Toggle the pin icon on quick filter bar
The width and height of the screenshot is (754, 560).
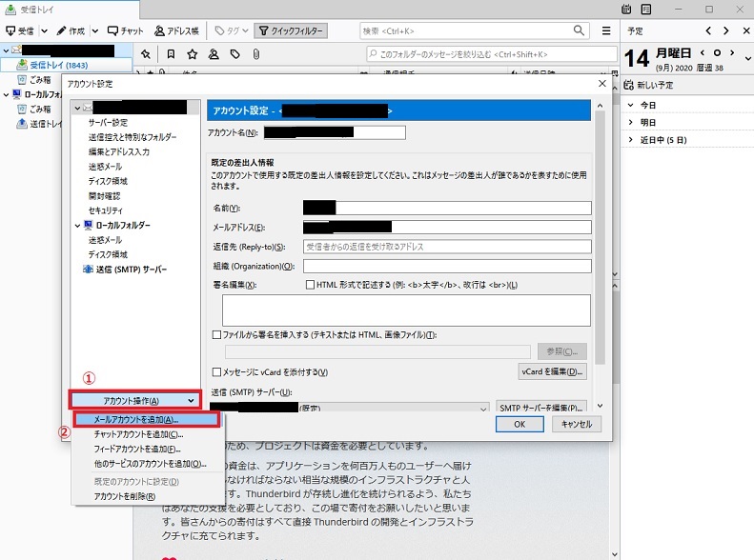[x=146, y=54]
